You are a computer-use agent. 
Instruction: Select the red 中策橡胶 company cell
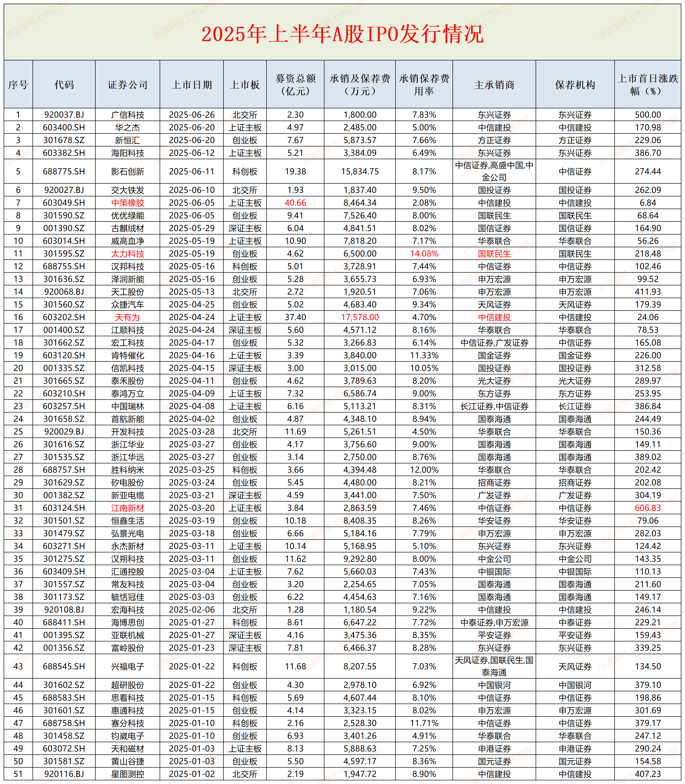click(127, 203)
